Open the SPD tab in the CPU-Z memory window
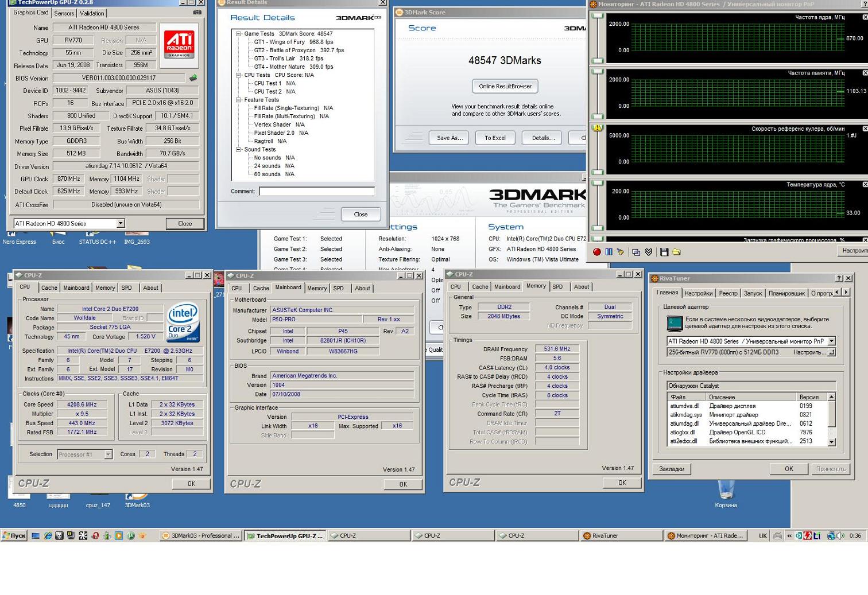This screenshot has width=868, height=595. coord(557,287)
